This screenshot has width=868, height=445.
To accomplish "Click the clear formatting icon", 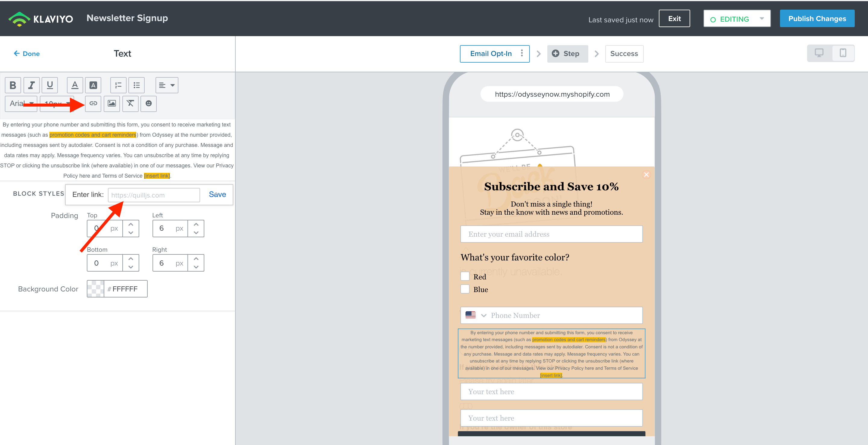I will click(131, 103).
